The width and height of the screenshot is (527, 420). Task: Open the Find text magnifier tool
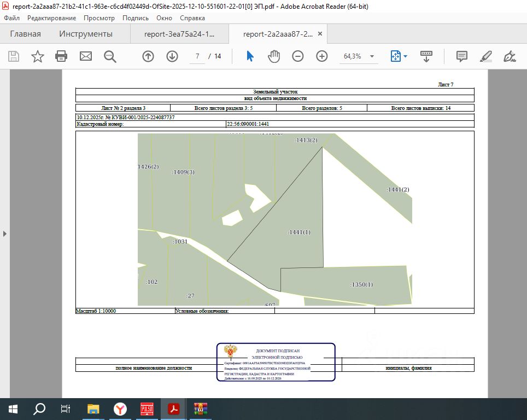110,56
